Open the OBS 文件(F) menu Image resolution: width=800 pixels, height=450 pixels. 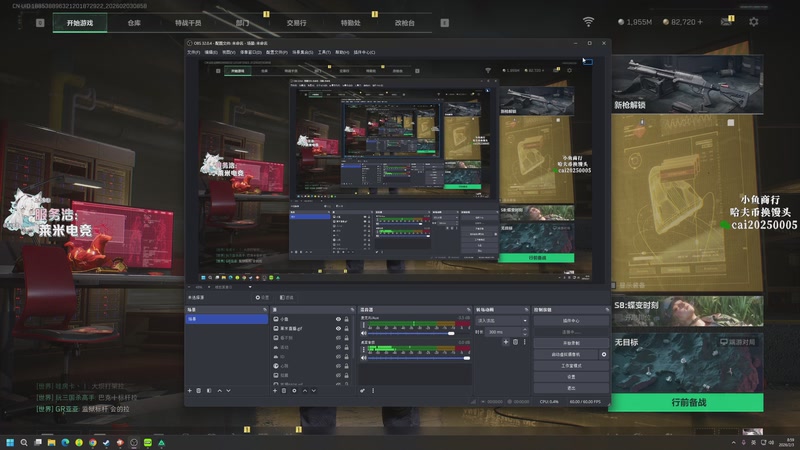pos(193,52)
